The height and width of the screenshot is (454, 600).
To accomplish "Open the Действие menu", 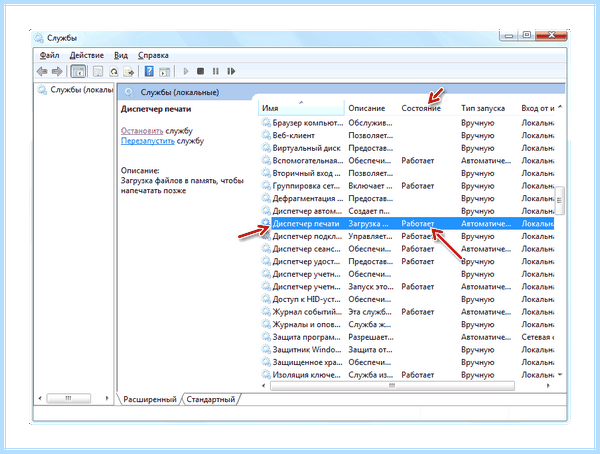I will click(86, 56).
